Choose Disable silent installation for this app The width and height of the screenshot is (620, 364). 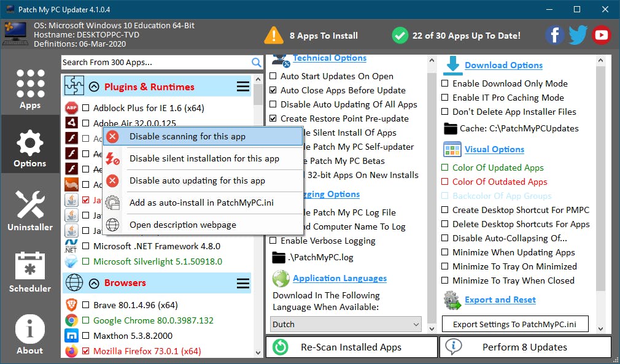[x=203, y=158]
